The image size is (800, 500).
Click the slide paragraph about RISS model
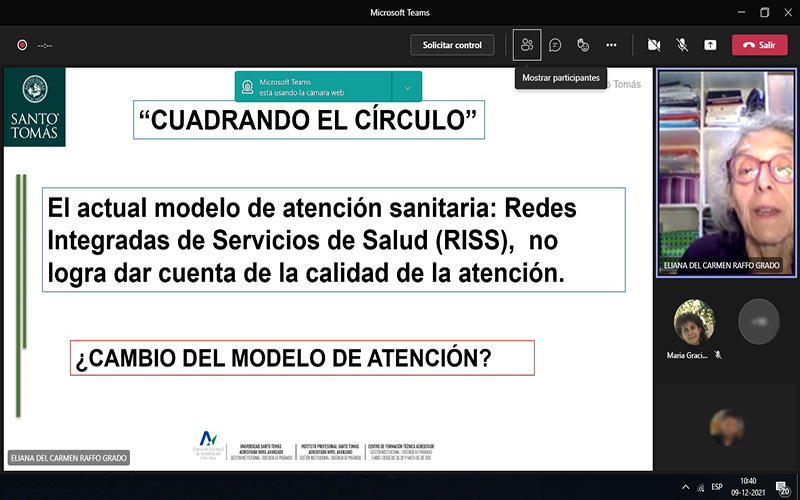[334, 240]
